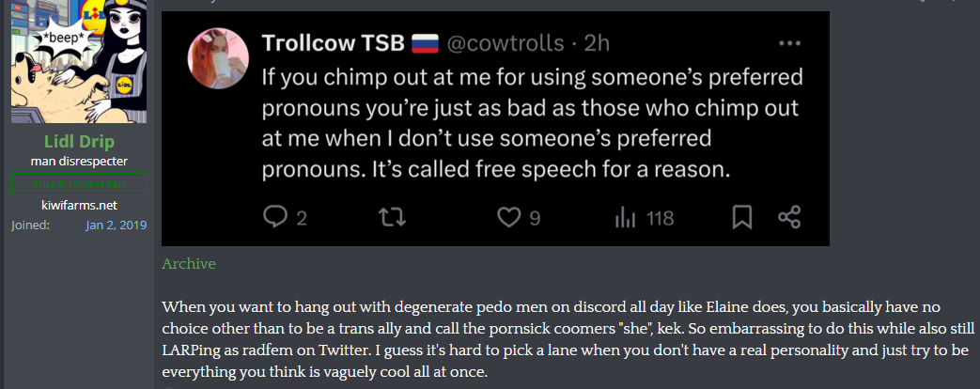Screen dimensions: 980x389
Task: Click the Trollcow TSB profile picture
Action: 219,58
